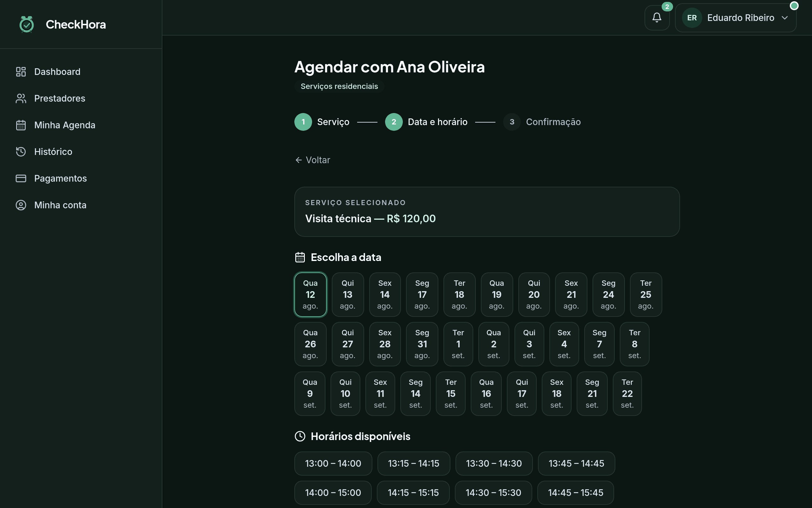
Task: Expand the Eduardo Ribeiro account chevron
Action: (784, 18)
